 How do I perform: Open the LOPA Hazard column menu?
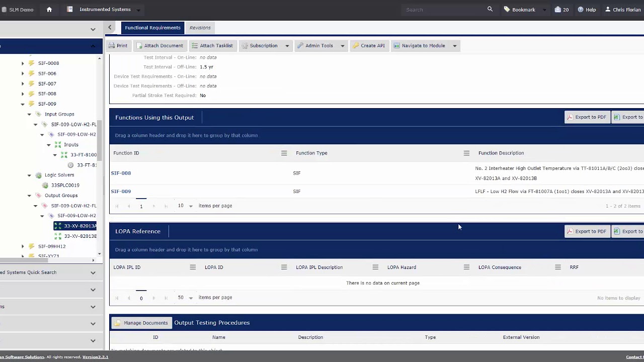[x=466, y=267]
